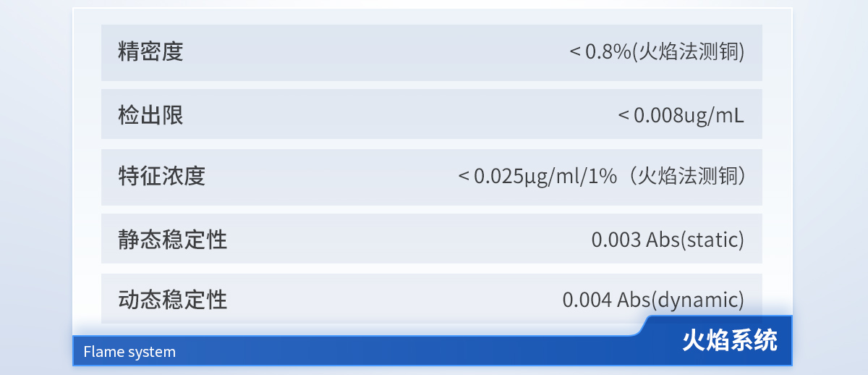Viewport: 868px width, 375px height.
Task: Click the word dynamic in parentheses
Action: point(698,299)
